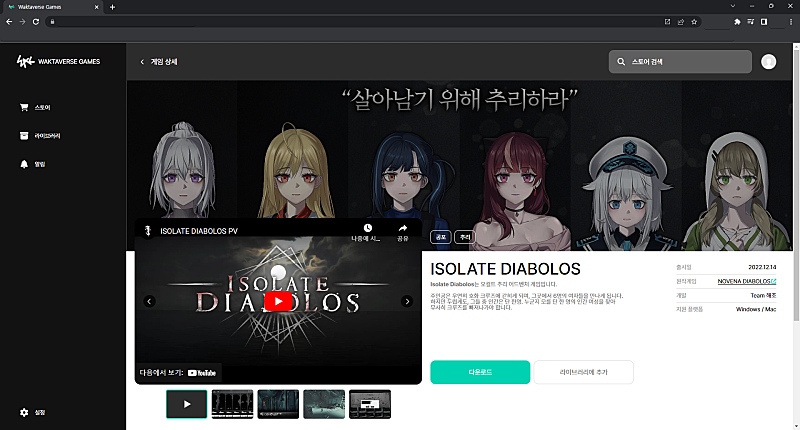Click the page vertical scrollbar
800x430 pixels.
pyautogui.click(x=796, y=185)
